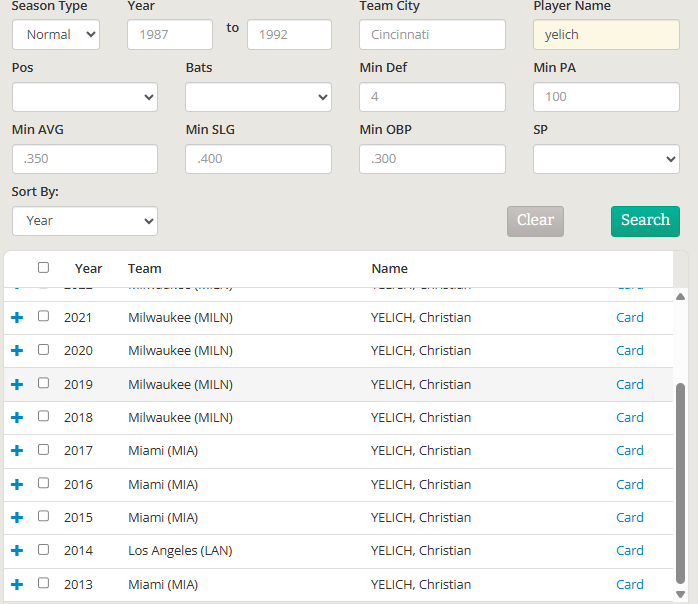Screen dimensions: 698x604
Task: Focus the Min OBP input field
Action: pyautogui.click(x=432, y=159)
